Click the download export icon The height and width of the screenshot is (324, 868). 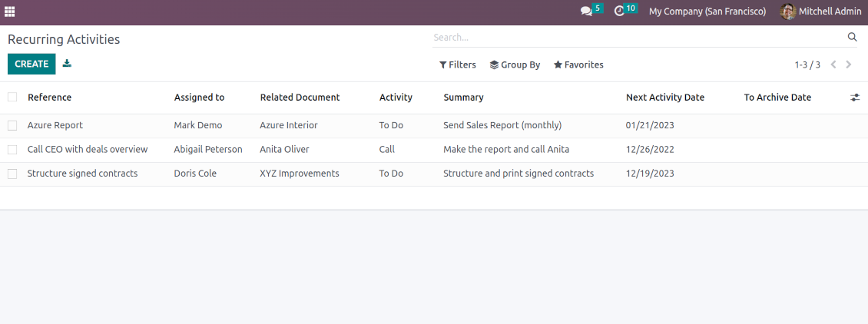click(67, 64)
